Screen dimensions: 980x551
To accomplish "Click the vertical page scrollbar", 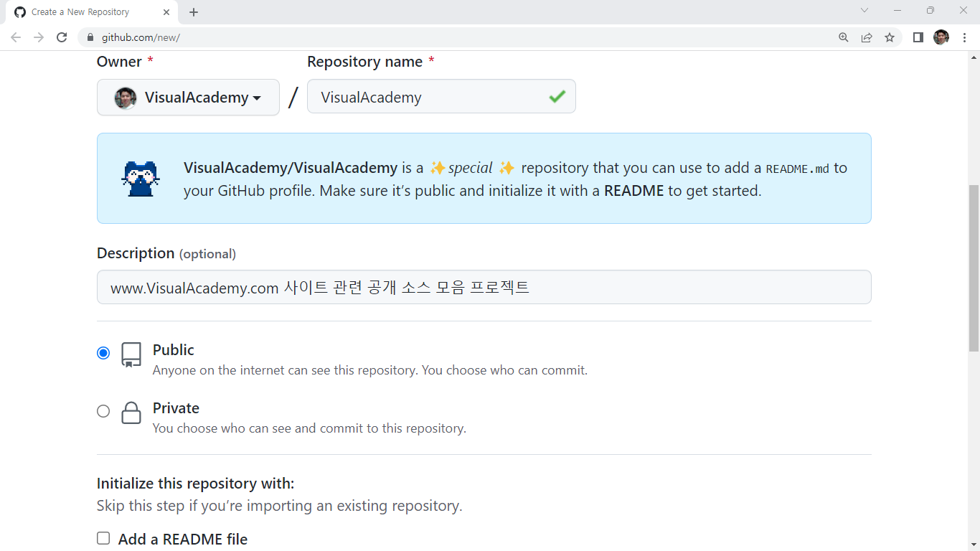I will coord(974,268).
